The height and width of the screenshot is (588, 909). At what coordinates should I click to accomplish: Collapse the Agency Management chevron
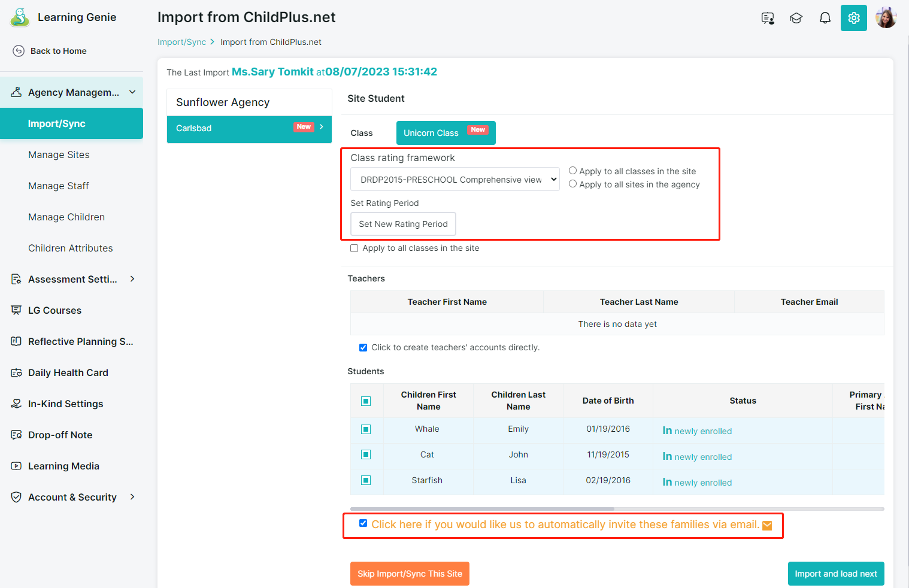click(132, 92)
